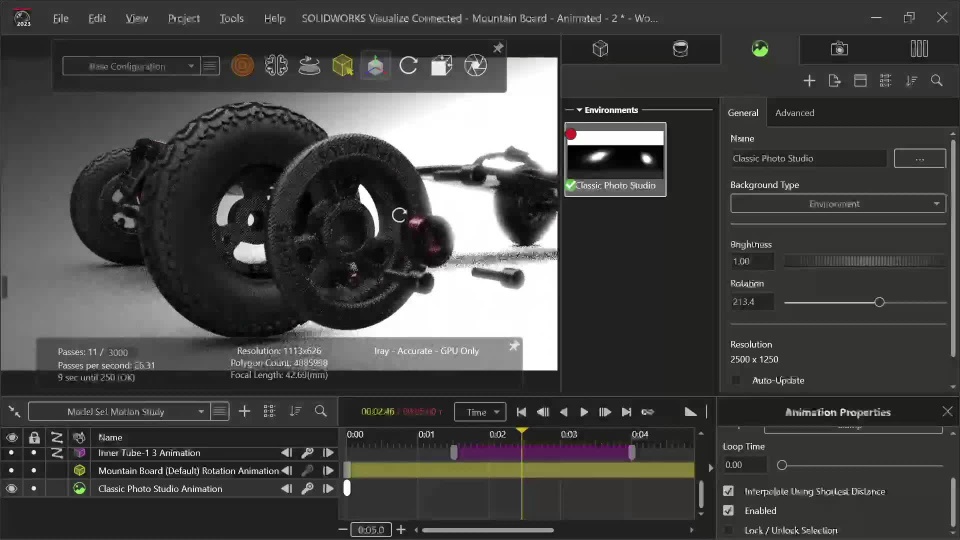
Task: Switch to the Appearances tab icon
Action: 680,49
